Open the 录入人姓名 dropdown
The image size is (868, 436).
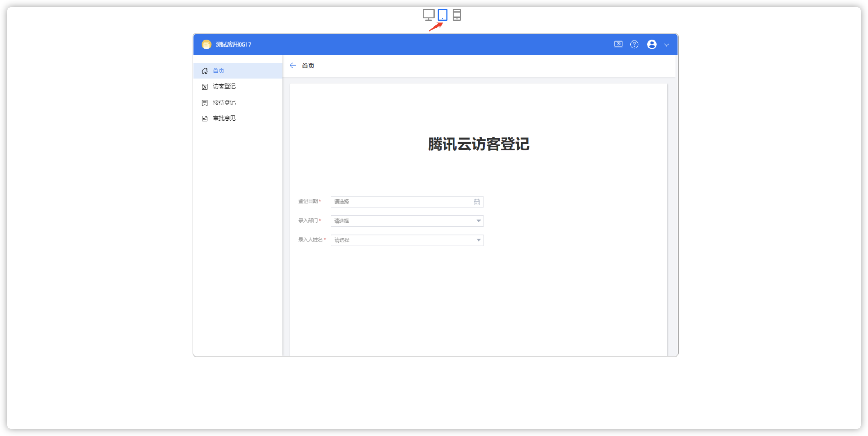click(407, 240)
